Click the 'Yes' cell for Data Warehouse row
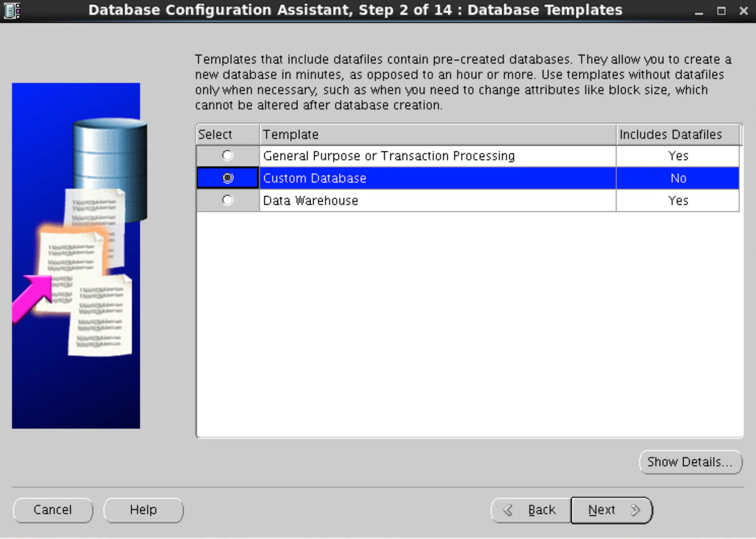Viewport: 756px width, 539px height. (678, 200)
